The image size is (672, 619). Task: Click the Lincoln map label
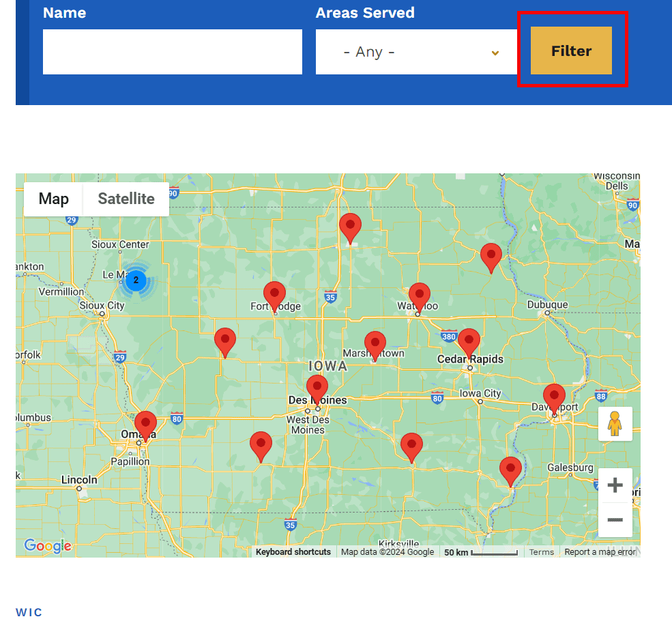[79, 480]
